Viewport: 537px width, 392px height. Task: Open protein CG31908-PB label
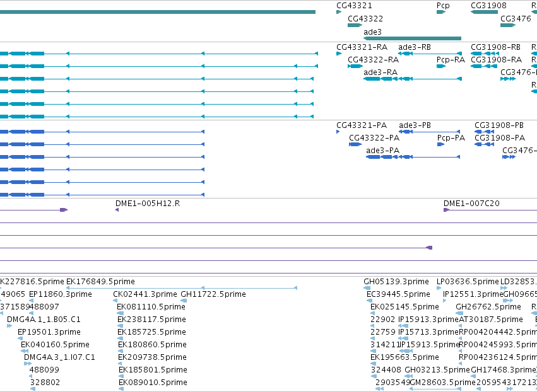[499, 125]
